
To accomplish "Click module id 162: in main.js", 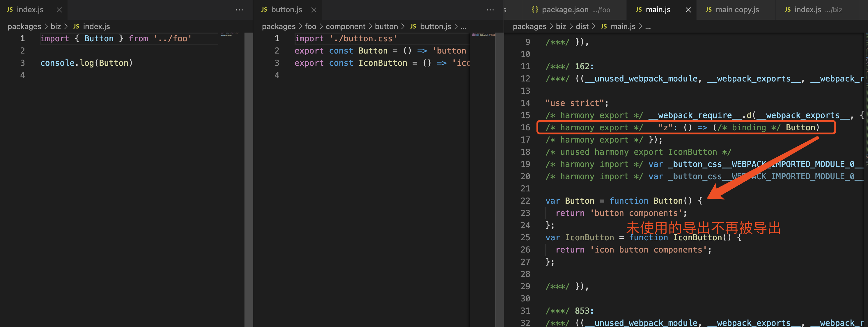I will pyautogui.click(x=584, y=66).
